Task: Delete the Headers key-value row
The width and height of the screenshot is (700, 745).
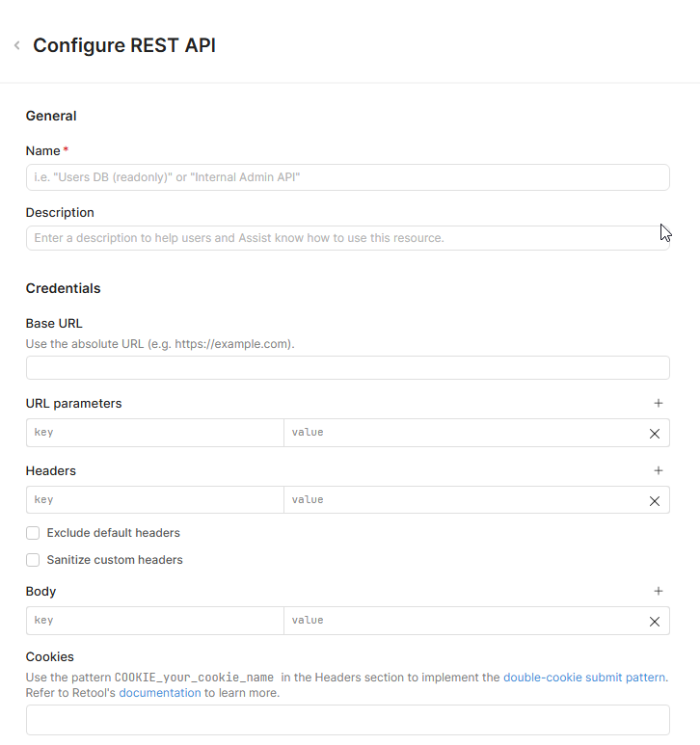Action: tap(655, 501)
